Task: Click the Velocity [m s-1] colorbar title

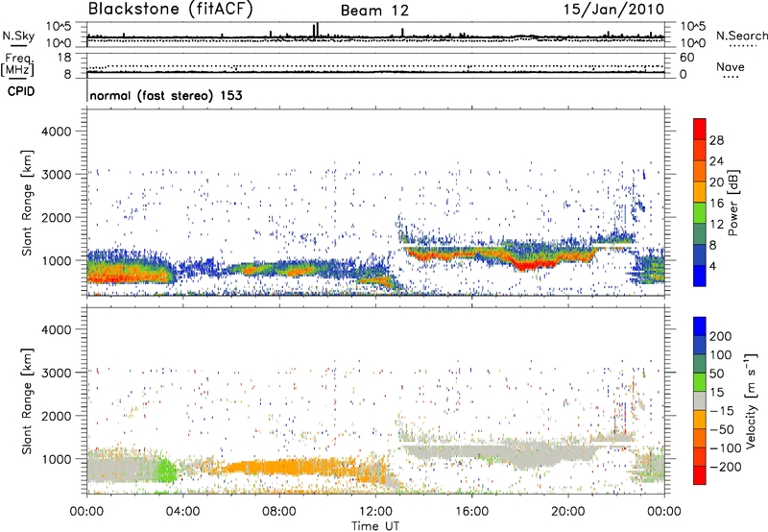Action: [x=751, y=400]
